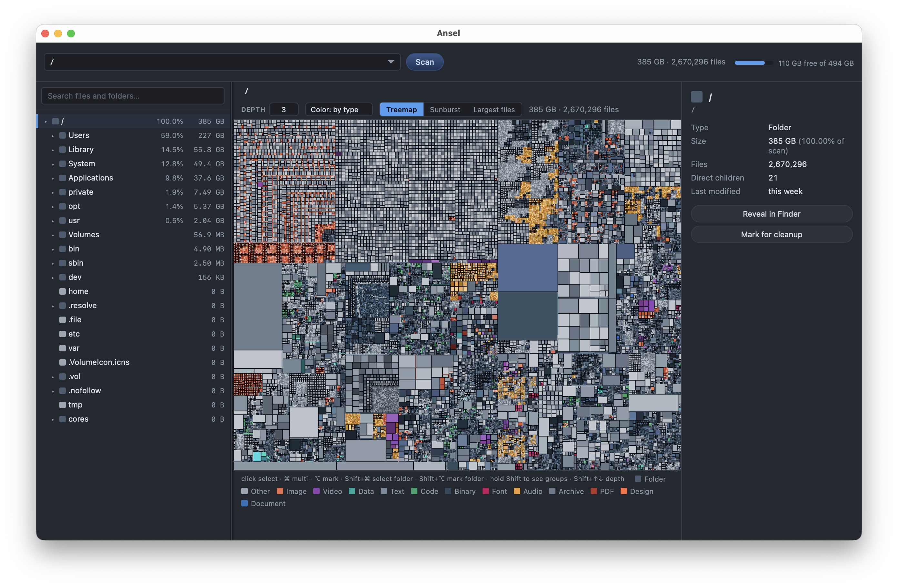898x588 pixels.
Task: Click the file icon beside tmp
Action: click(x=63, y=405)
